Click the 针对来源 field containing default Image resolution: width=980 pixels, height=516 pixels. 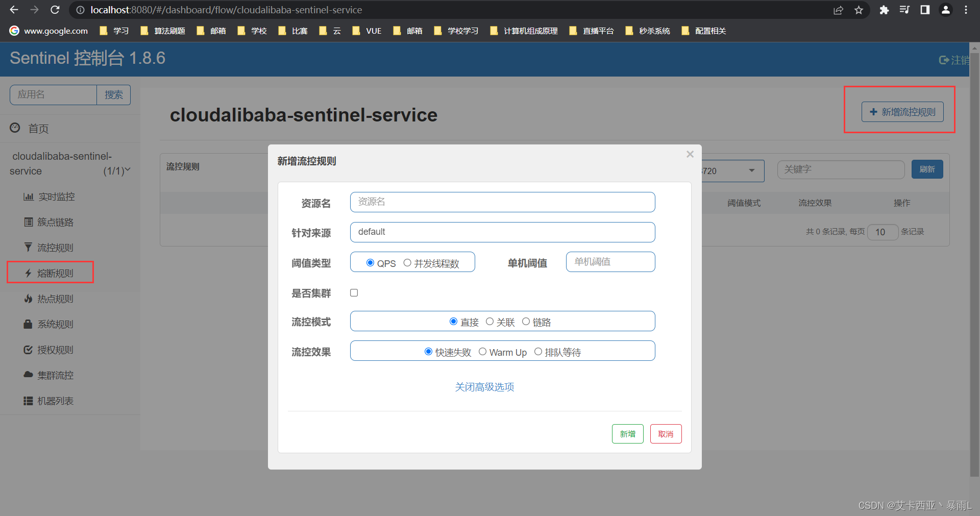(503, 232)
